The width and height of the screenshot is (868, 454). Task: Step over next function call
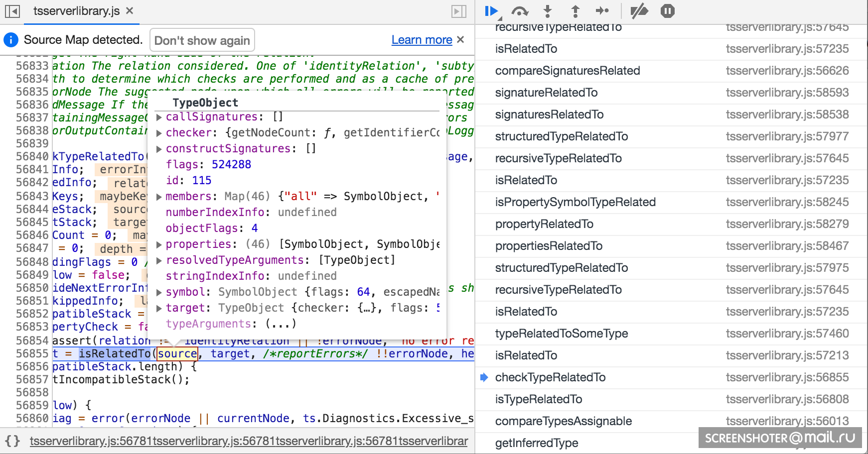[520, 11]
